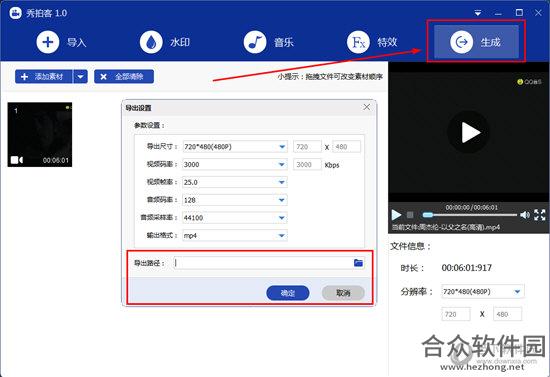
Task: Click the export arrow icon of 生成
Action: [461, 42]
